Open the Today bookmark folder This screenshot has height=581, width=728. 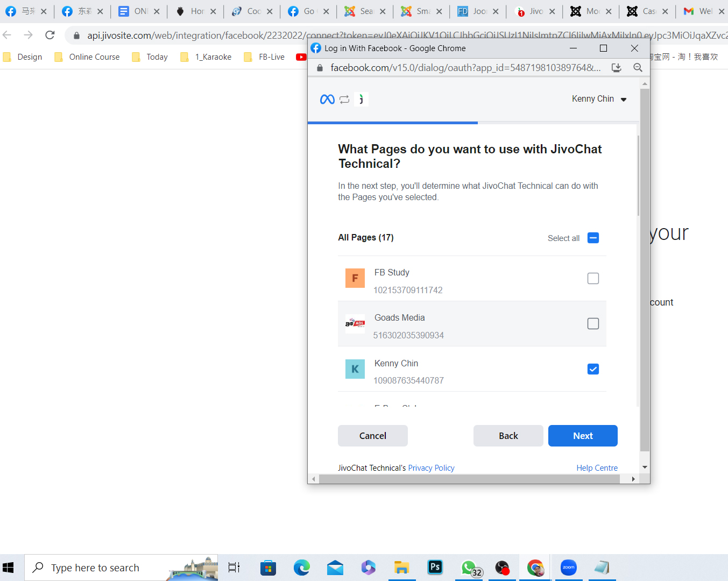[150, 57]
